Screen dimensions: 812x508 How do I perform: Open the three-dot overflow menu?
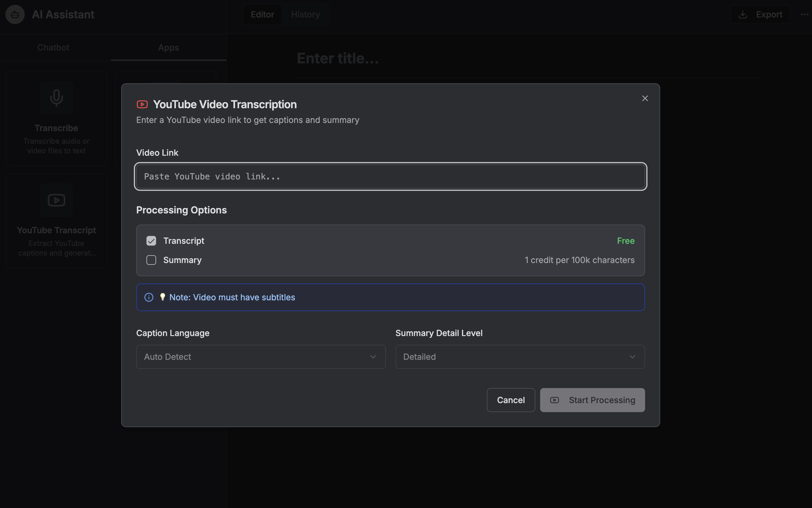tap(804, 14)
